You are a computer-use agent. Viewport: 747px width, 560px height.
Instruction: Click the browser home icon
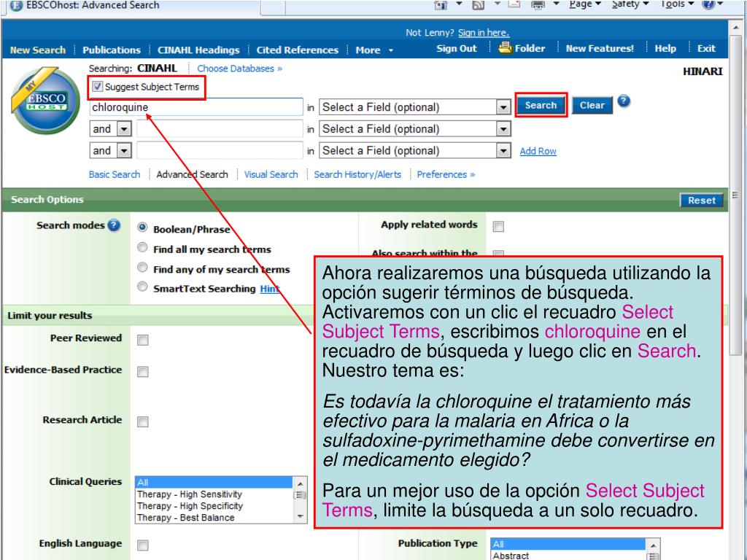point(441,5)
